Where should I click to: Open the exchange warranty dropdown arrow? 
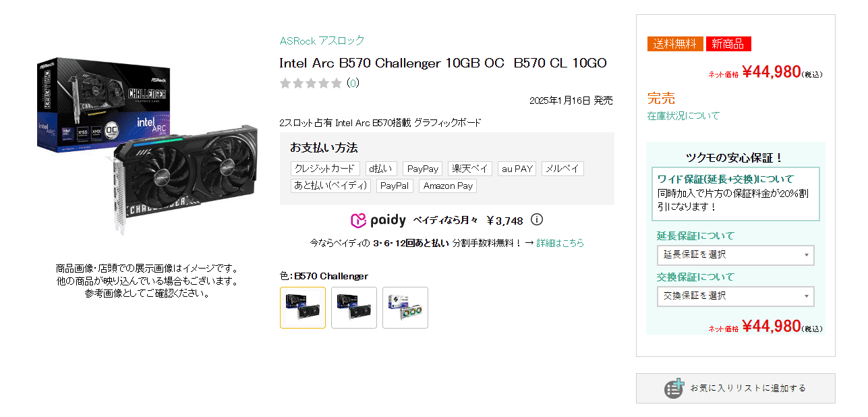806,296
